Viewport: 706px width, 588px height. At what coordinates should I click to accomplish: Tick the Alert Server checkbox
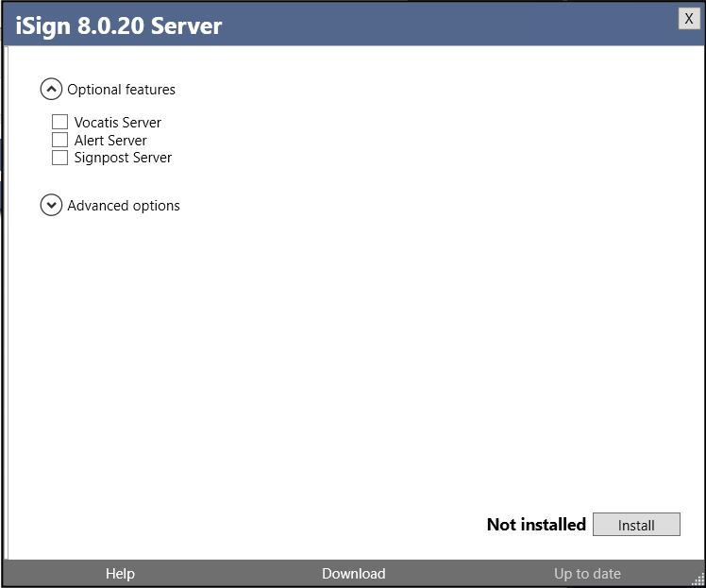pyautogui.click(x=59, y=140)
